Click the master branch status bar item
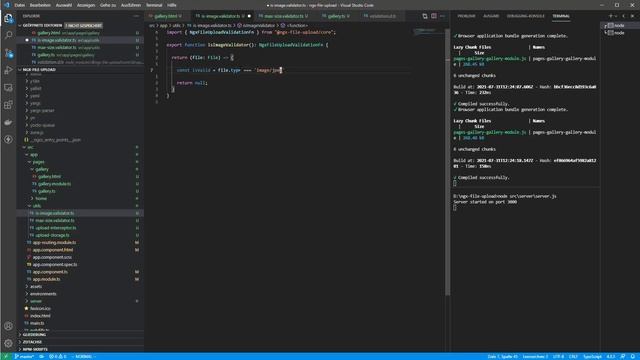 pos(24,356)
